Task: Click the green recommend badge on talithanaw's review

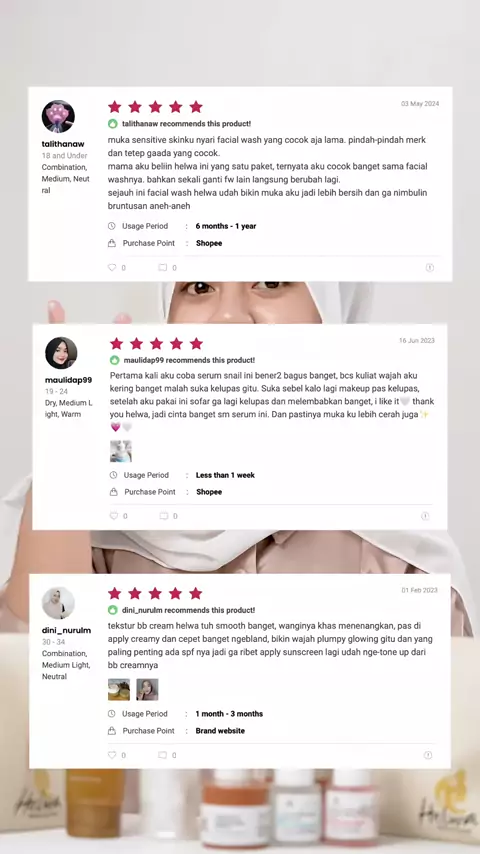Action: (113, 124)
